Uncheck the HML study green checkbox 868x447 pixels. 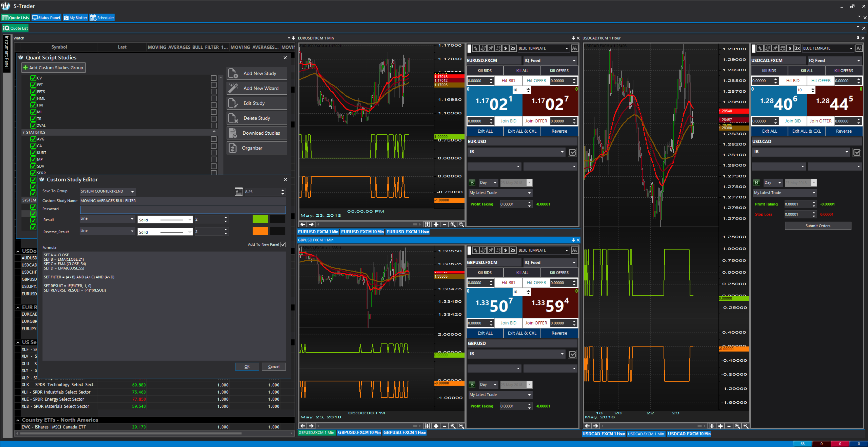pyautogui.click(x=33, y=98)
